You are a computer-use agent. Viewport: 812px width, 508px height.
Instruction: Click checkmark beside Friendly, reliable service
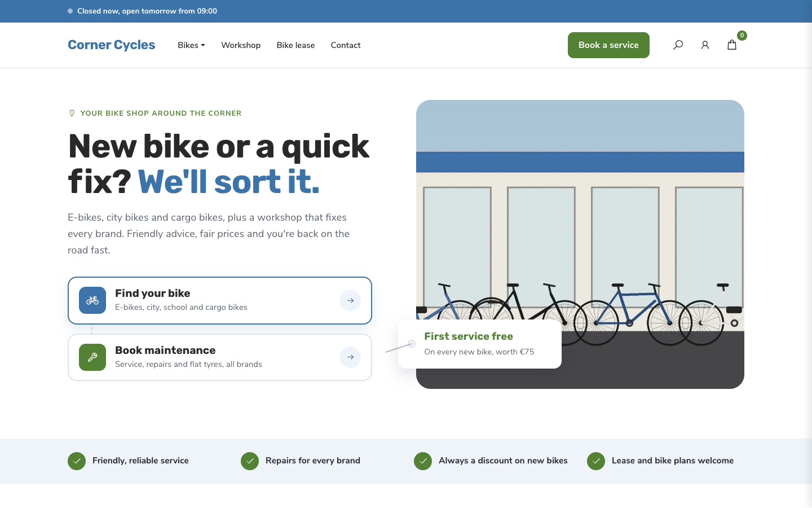(x=77, y=461)
